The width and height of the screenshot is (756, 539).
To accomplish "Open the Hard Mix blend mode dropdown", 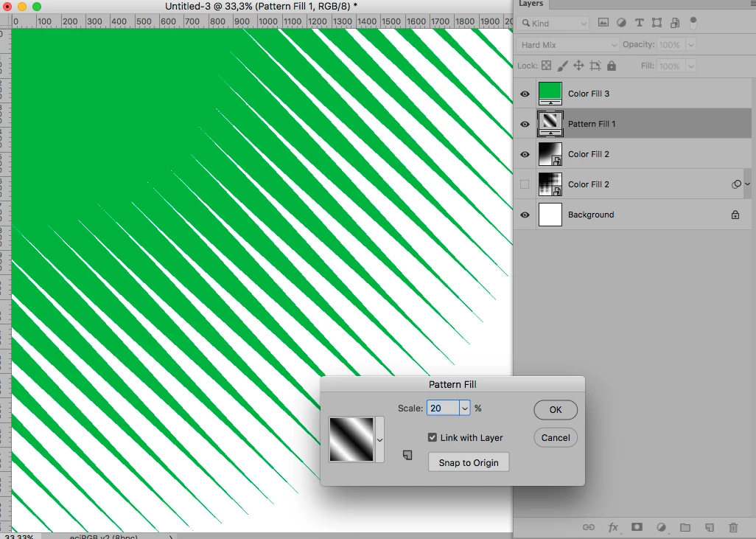I will click(567, 45).
